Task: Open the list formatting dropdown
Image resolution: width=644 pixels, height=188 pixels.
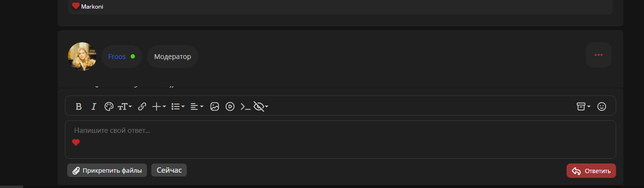Action: click(178, 106)
